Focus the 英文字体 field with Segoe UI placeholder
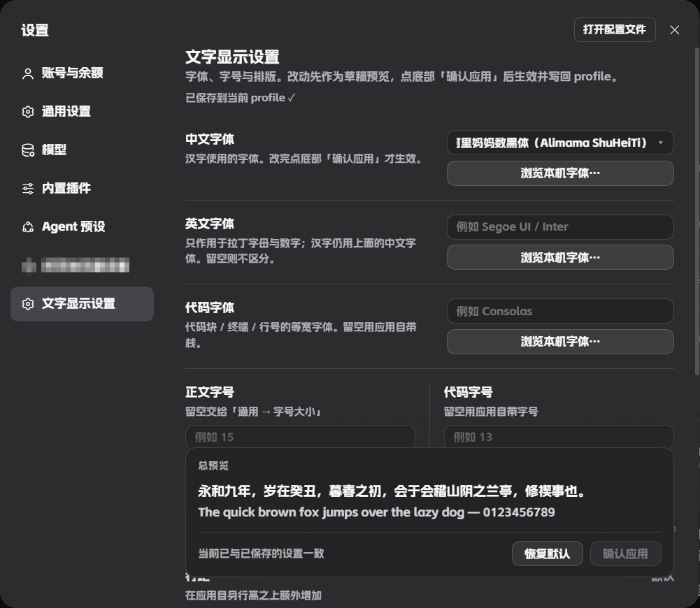The width and height of the screenshot is (700, 608). click(x=560, y=227)
